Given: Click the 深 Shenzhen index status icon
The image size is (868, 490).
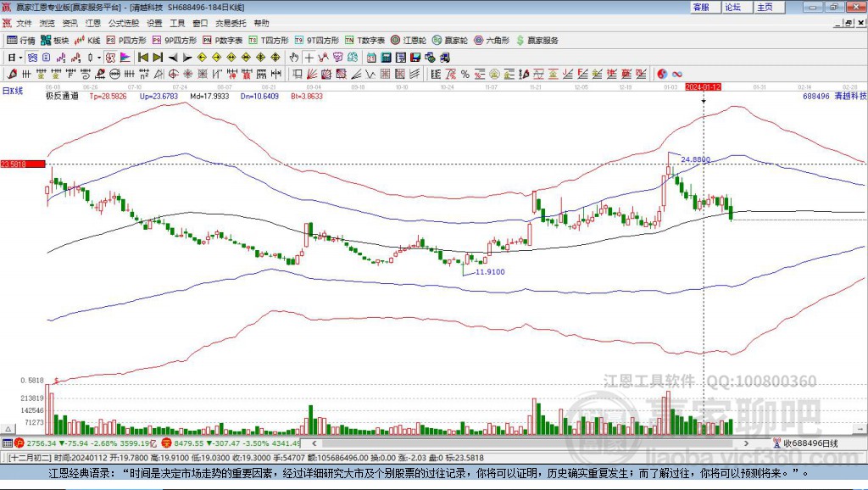Looking at the screenshot, I should [167, 443].
